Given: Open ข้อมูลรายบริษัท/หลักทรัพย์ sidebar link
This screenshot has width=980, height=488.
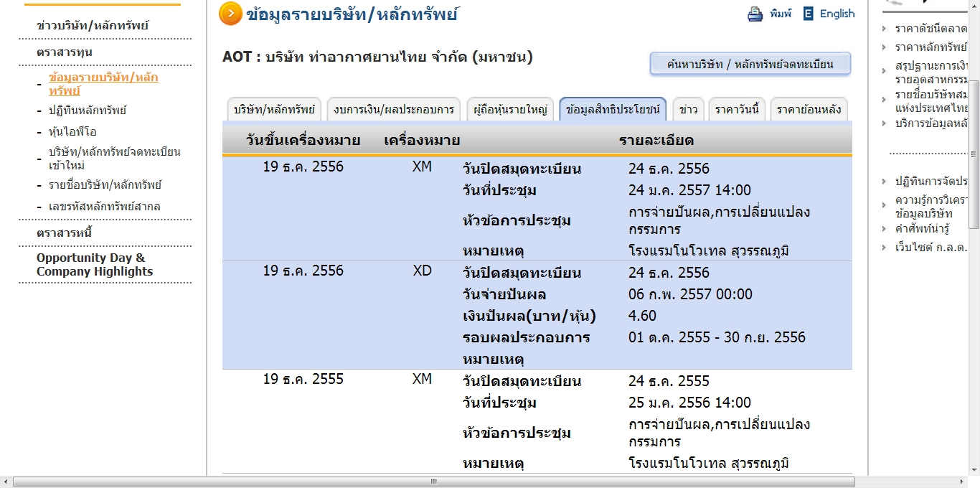Looking at the screenshot, I should coord(104,84).
